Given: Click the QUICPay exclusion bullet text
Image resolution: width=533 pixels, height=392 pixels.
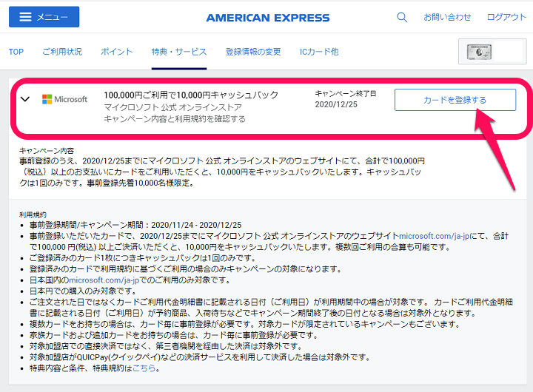Looking at the screenshot, I should point(200,357).
